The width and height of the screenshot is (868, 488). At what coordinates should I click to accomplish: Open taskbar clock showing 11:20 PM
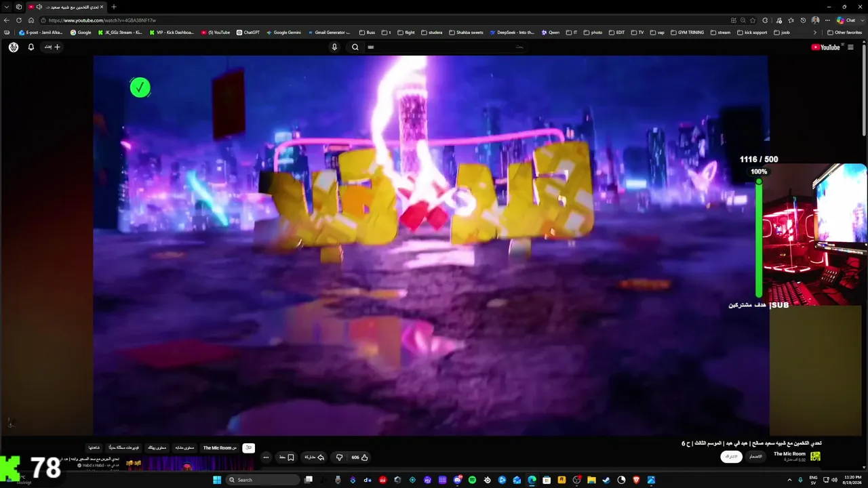pyautogui.click(x=852, y=480)
